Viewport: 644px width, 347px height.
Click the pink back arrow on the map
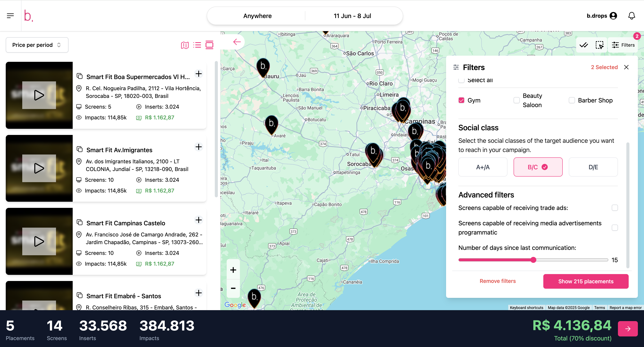[x=237, y=42]
